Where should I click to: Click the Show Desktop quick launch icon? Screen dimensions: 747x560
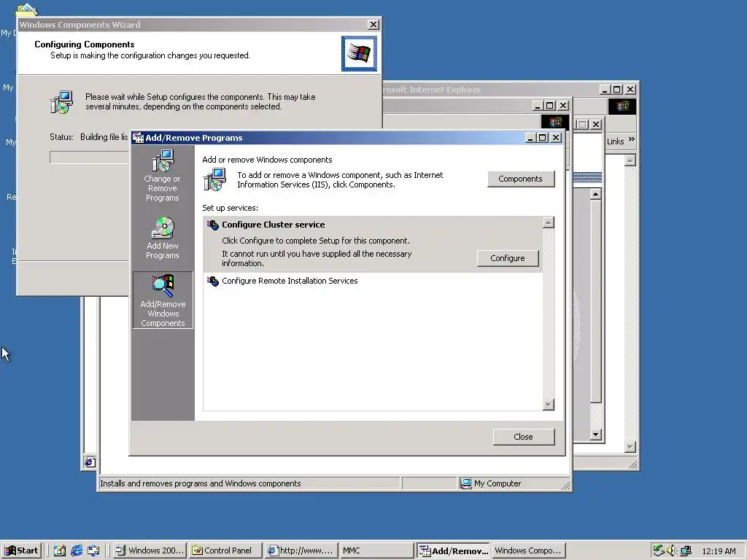pyautogui.click(x=59, y=551)
